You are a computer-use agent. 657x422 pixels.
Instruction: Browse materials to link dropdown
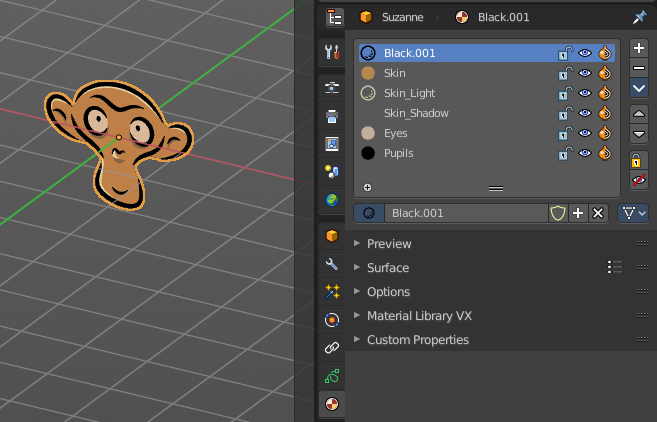pyautogui.click(x=369, y=213)
